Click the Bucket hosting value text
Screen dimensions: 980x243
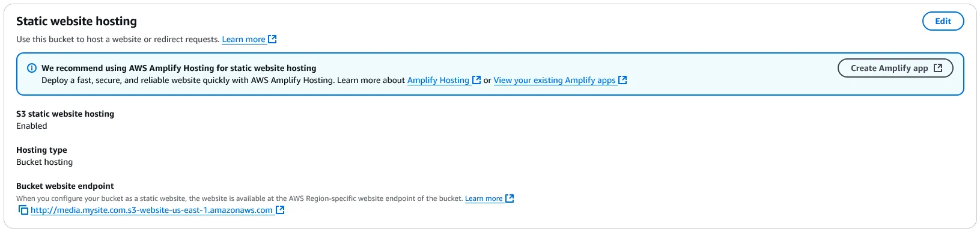tap(44, 162)
